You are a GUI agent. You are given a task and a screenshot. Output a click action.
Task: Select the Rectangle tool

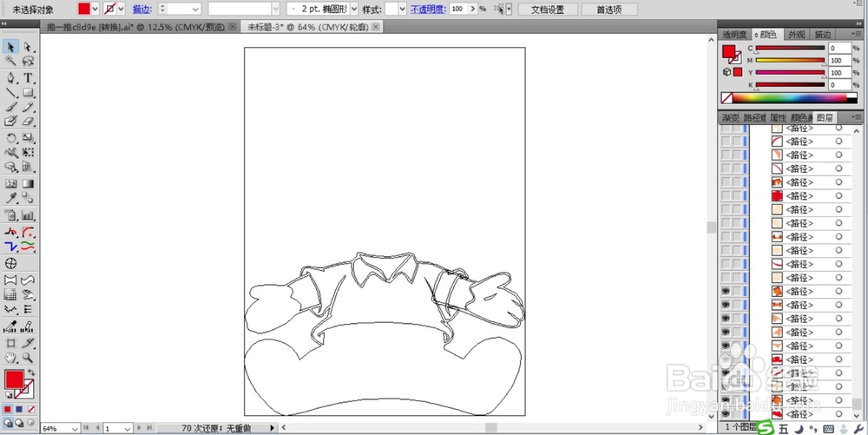coord(28,92)
